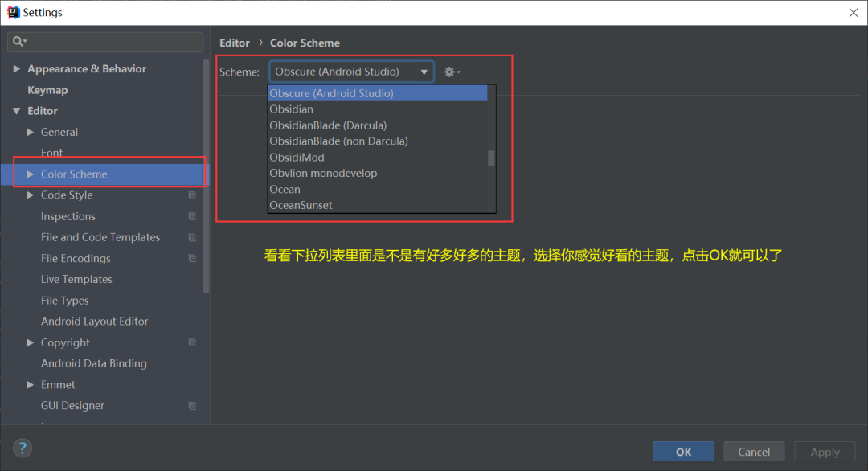Open the File Types page
Image resolution: width=868 pixels, height=471 pixels.
pos(65,301)
